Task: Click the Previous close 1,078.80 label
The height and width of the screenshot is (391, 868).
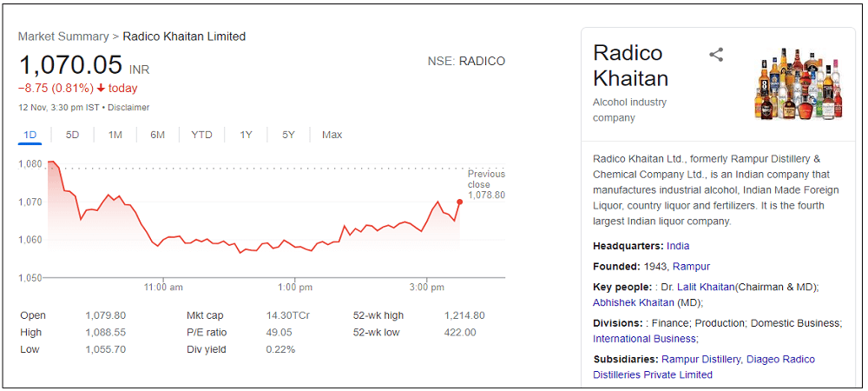Action: click(486, 184)
